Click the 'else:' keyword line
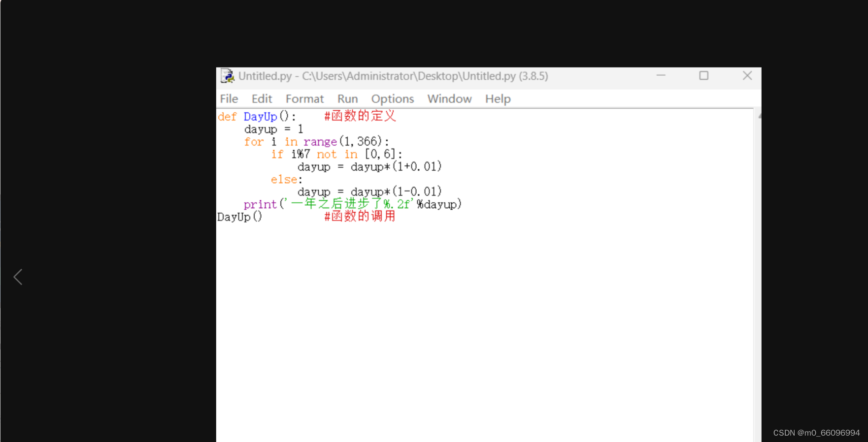 (286, 180)
